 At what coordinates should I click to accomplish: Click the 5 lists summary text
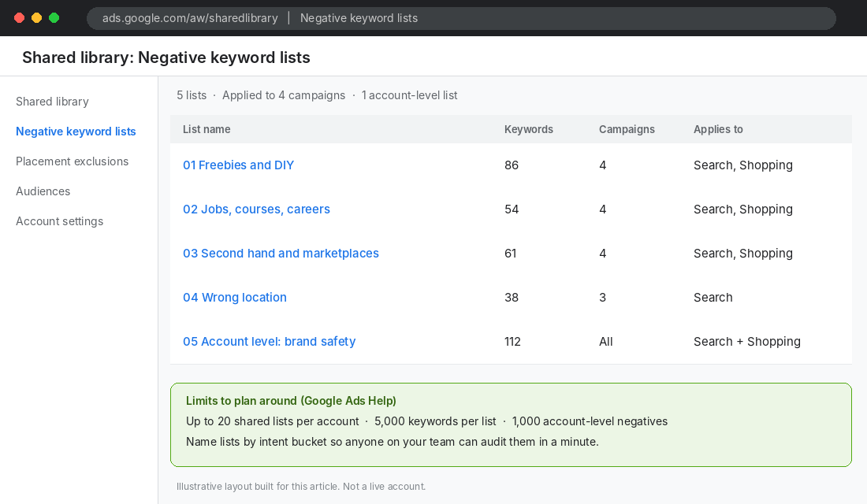[x=192, y=95]
